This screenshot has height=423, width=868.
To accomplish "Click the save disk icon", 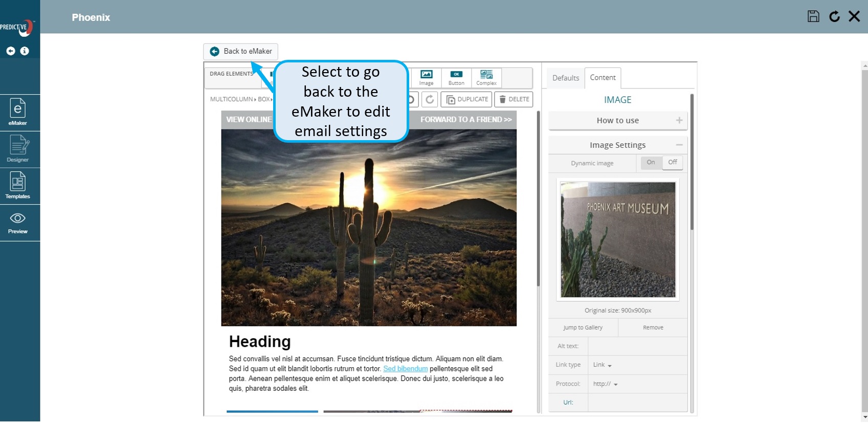I will click(813, 16).
